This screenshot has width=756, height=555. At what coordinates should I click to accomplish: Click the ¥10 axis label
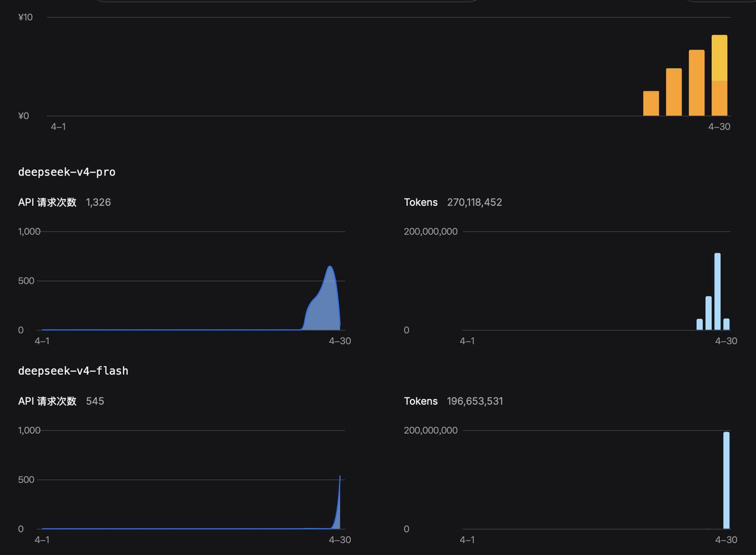[x=25, y=17]
